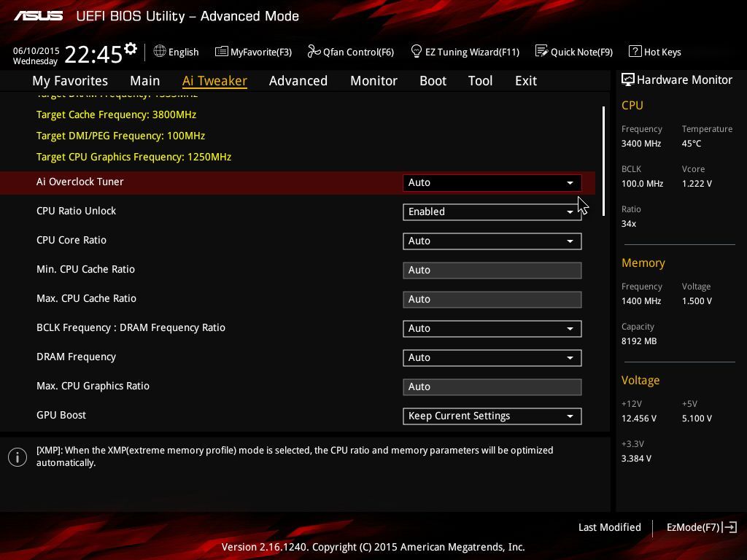Select the DRAM Frequency label

pyautogui.click(x=76, y=357)
